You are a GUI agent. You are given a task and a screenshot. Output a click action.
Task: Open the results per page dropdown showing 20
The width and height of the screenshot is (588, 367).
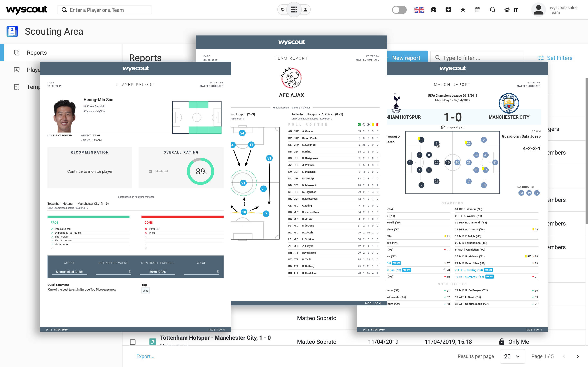click(x=512, y=356)
